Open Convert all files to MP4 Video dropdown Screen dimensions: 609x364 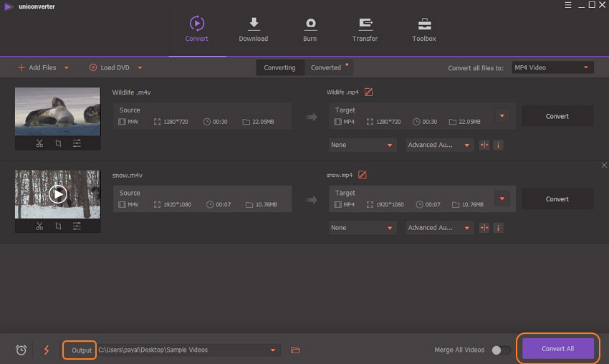552,67
